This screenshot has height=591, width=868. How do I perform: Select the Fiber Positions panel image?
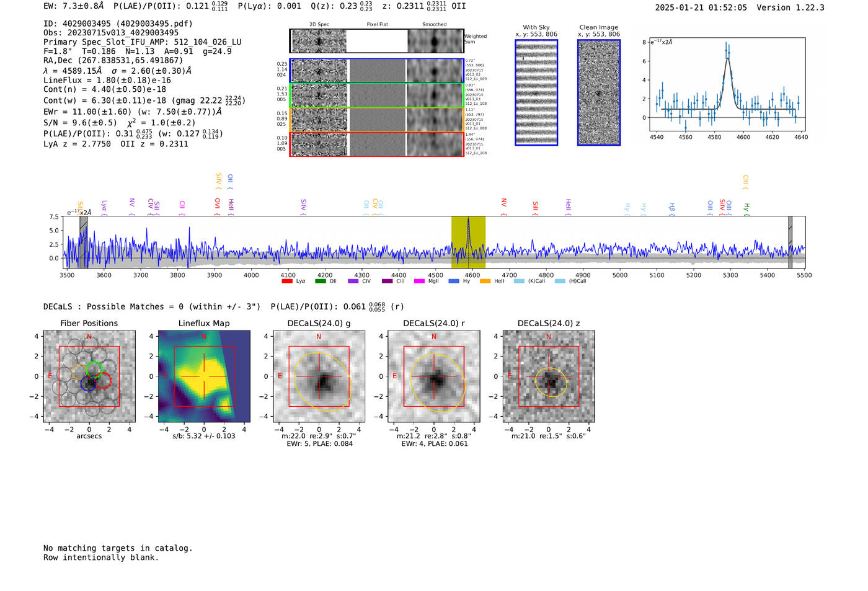pyautogui.click(x=89, y=376)
